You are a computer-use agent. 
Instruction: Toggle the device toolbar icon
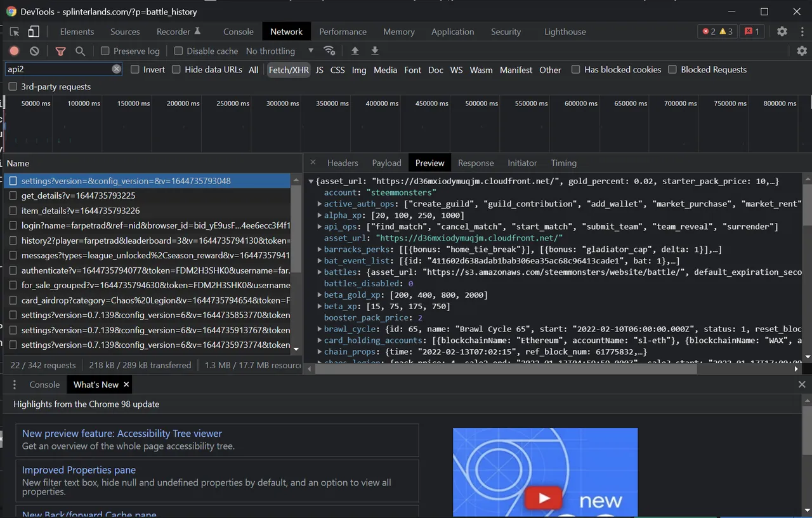[34, 32]
